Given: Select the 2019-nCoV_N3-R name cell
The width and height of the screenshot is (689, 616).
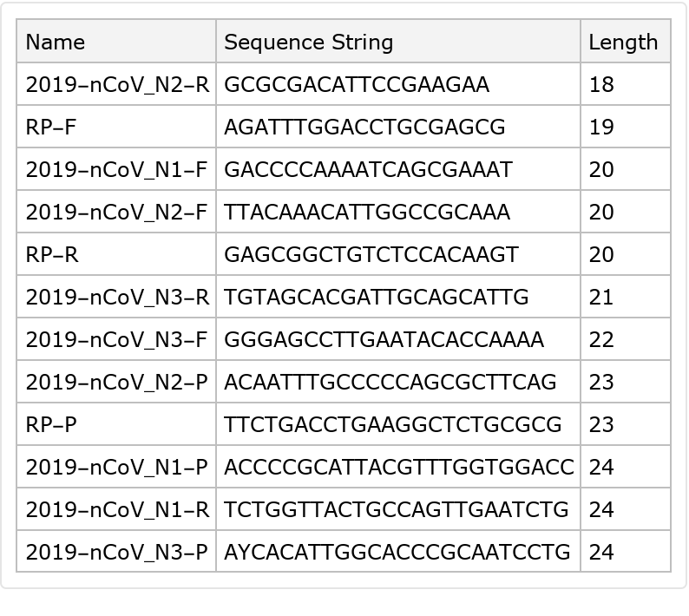Looking at the screenshot, I should click(x=117, y=298).
